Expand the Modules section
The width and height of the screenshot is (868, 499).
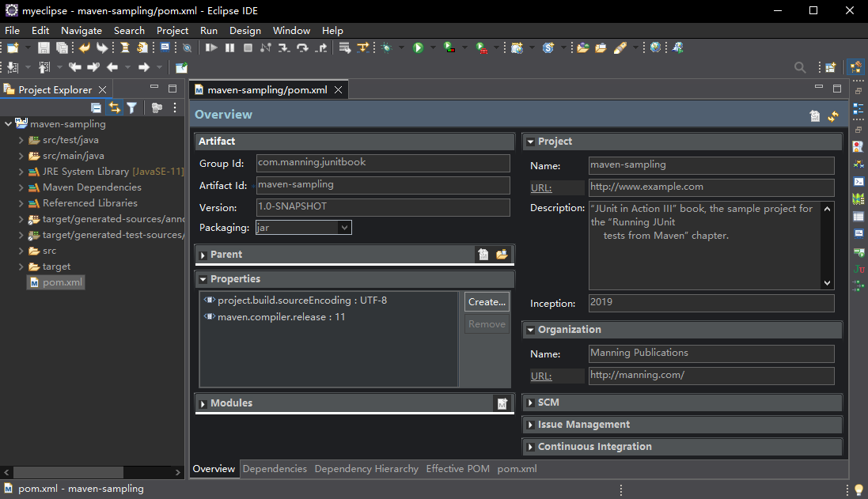point(203,404)
